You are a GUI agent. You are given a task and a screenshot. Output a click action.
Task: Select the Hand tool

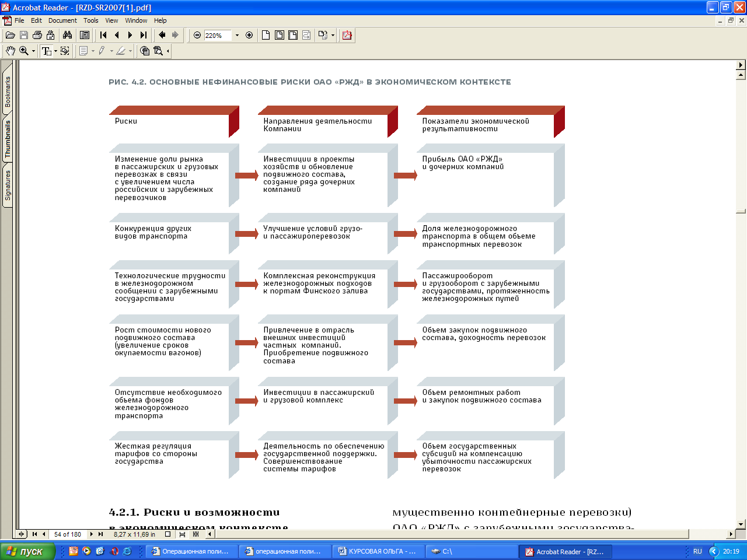11,51
